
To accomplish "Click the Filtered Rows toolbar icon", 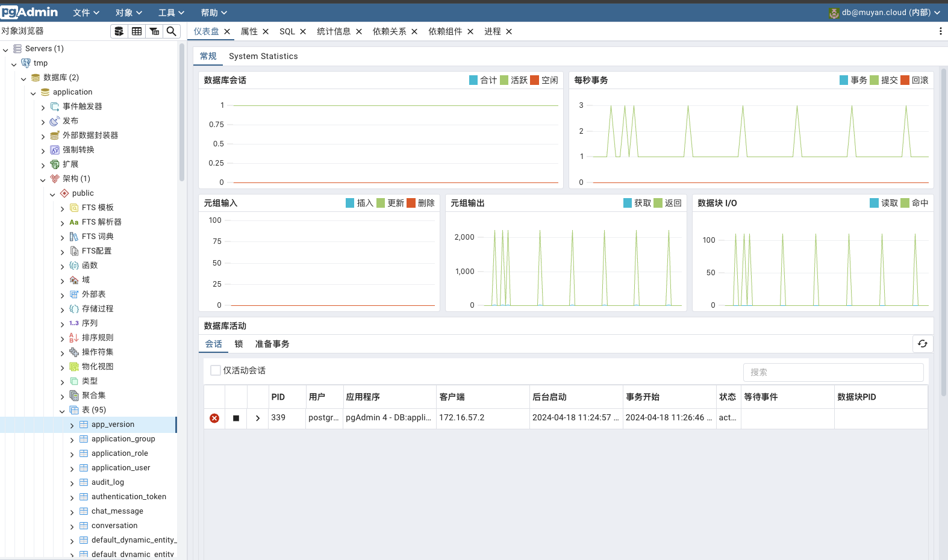I will (154, 31).
